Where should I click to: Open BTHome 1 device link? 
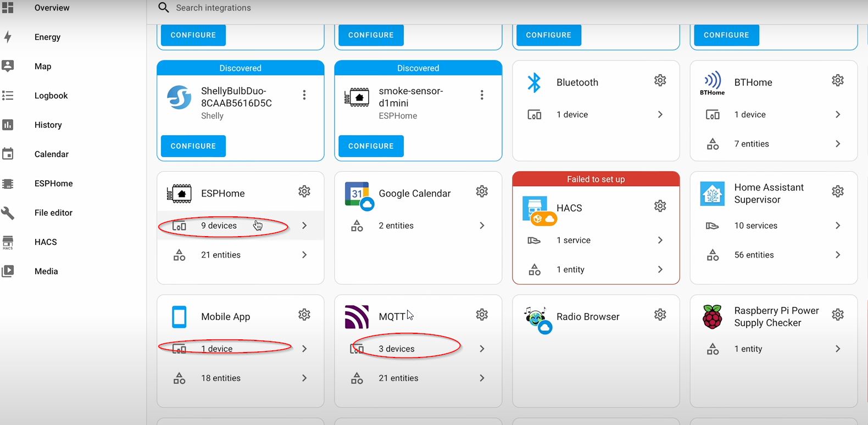774,114
